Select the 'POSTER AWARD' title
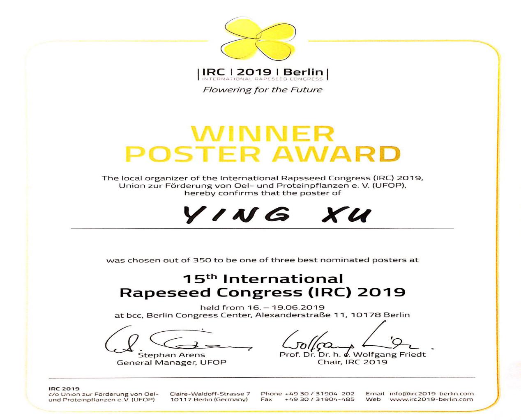Image resolution: width=521 pixels, height=420 pixels. coord(263,154)
